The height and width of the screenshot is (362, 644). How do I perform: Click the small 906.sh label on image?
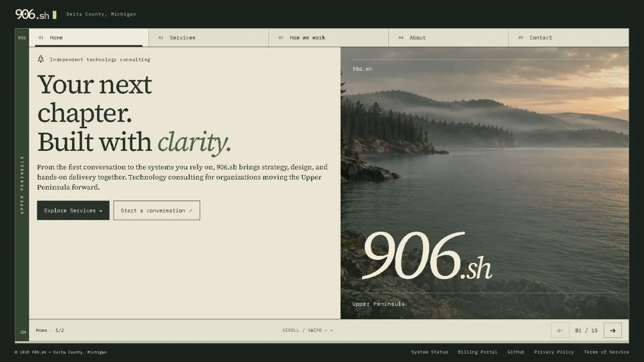tap(362, 69)
